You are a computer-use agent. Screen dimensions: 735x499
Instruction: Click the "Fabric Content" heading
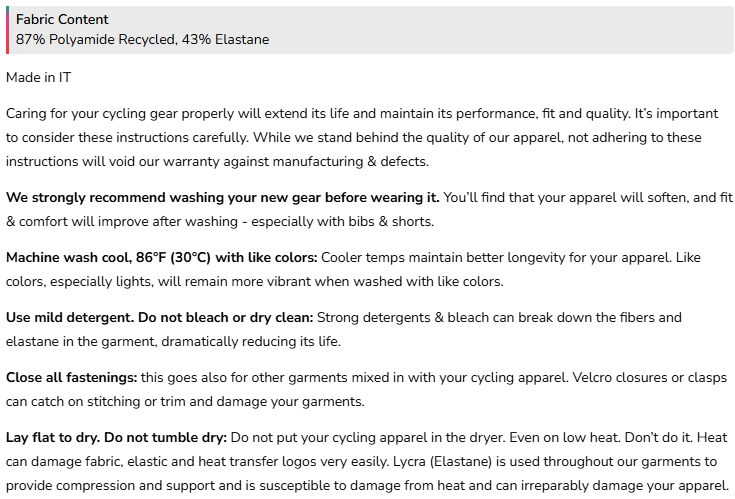pyautogui.click(x=62, y=19)
